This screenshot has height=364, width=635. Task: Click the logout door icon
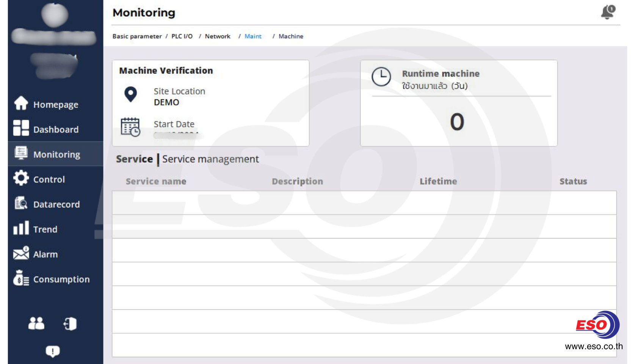pos(70,324)
